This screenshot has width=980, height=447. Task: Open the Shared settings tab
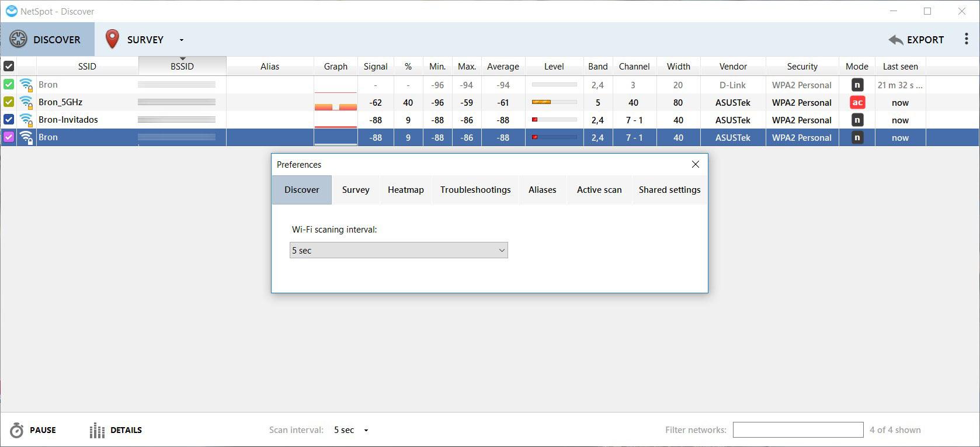[x=669, y=190]
